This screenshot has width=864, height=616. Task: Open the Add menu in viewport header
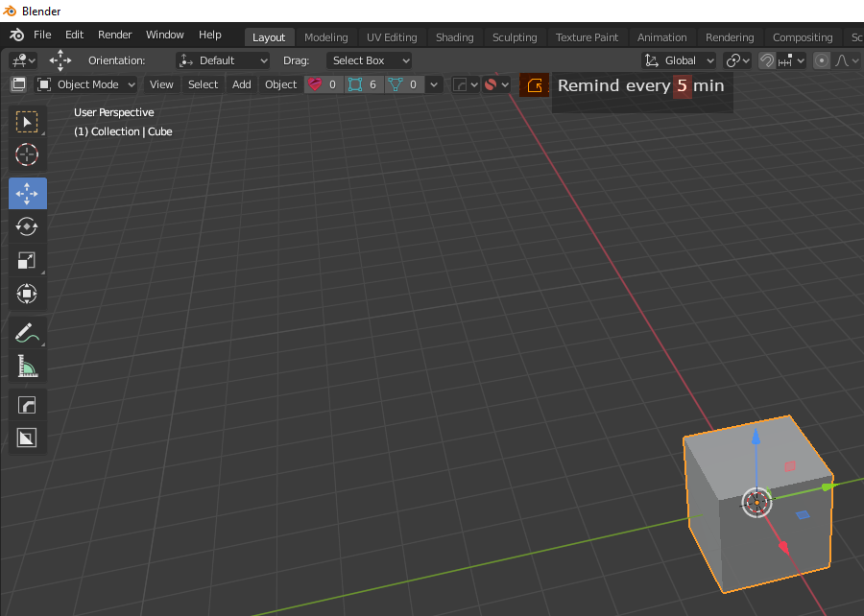[x=241, y=84]
